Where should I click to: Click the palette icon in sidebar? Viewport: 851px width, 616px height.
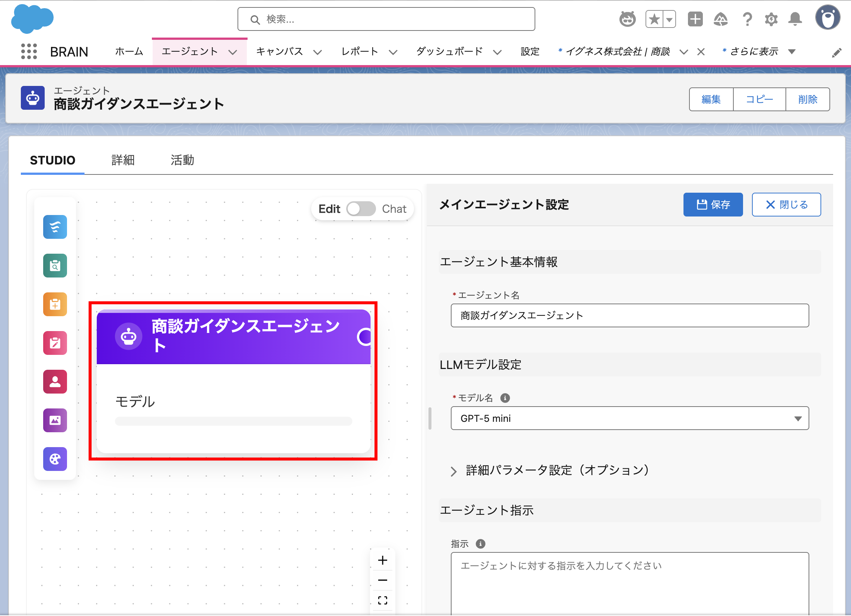tap(55, 459)
